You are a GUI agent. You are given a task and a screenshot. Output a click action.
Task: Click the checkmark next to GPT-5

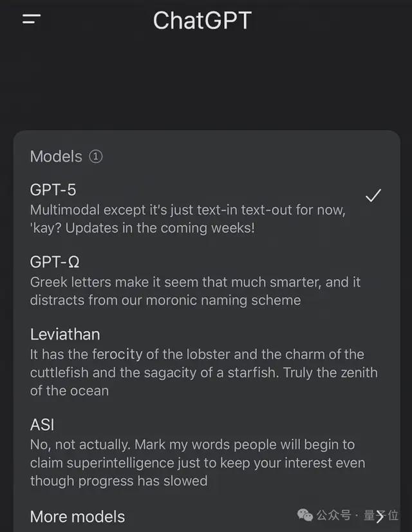click(373, 195)
